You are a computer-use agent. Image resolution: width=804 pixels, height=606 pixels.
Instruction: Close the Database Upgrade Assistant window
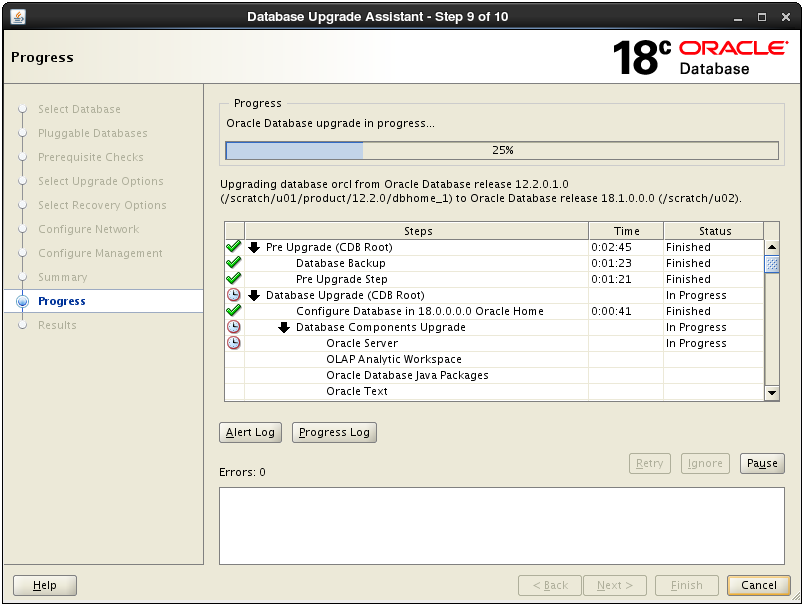(x=786, y=17)
